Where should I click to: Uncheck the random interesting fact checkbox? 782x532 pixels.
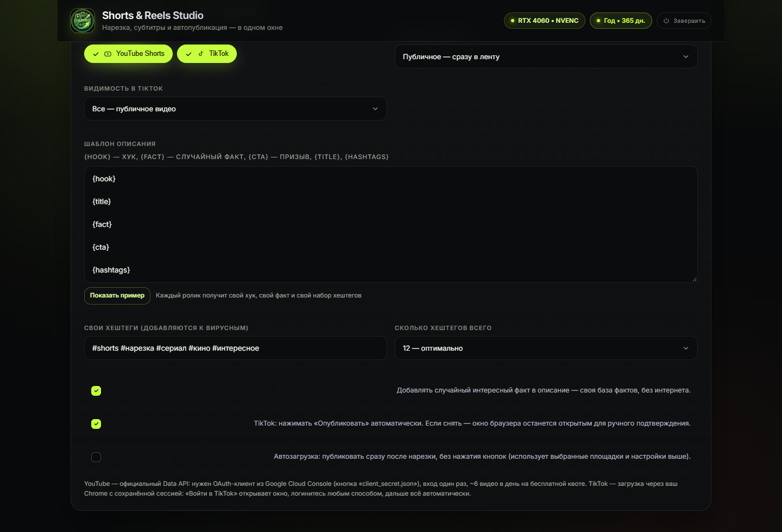click(96, 391)
